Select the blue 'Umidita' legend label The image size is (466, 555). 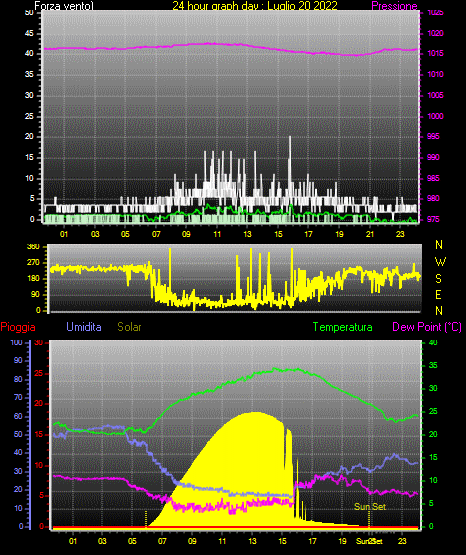pos(84,327)
